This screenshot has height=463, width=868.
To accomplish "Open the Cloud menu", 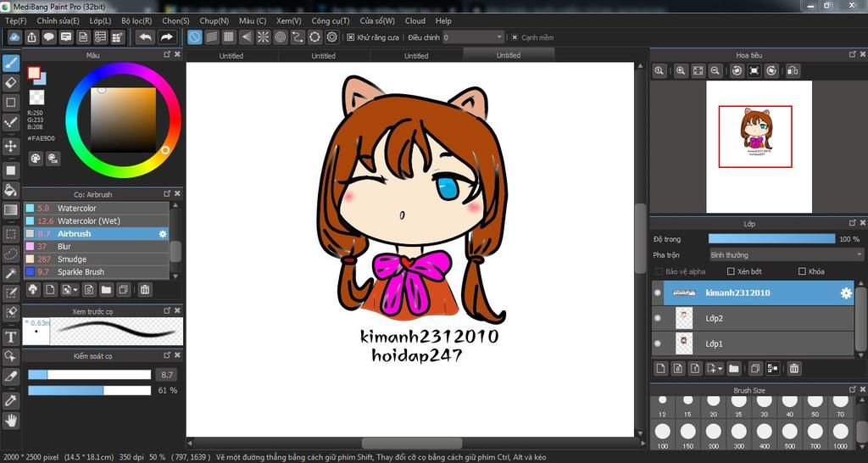I will [x=415, y=21].
